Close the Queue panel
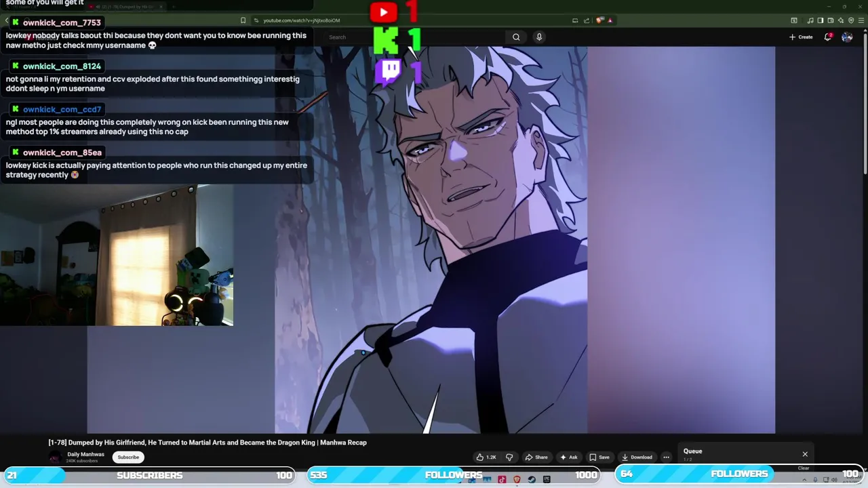868x488 pixels. pyautogui.click(x=805, y=454)
